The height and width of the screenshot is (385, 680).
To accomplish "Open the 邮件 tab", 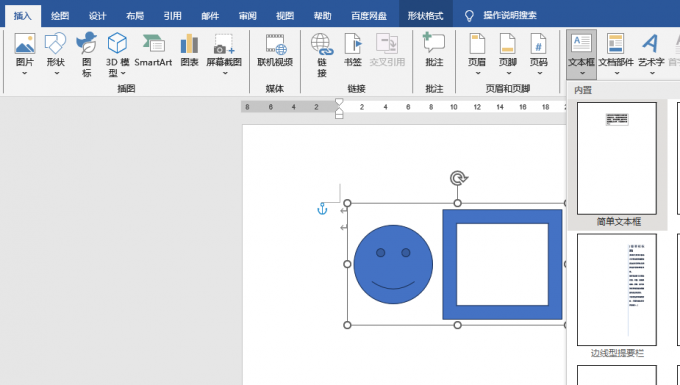I will 210,16.
